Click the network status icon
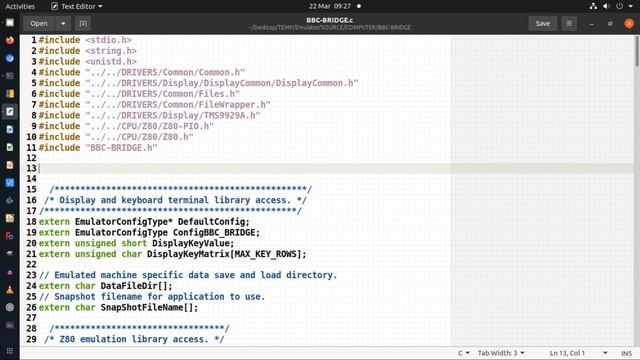 pyautogui.click(x=593, y=6)
